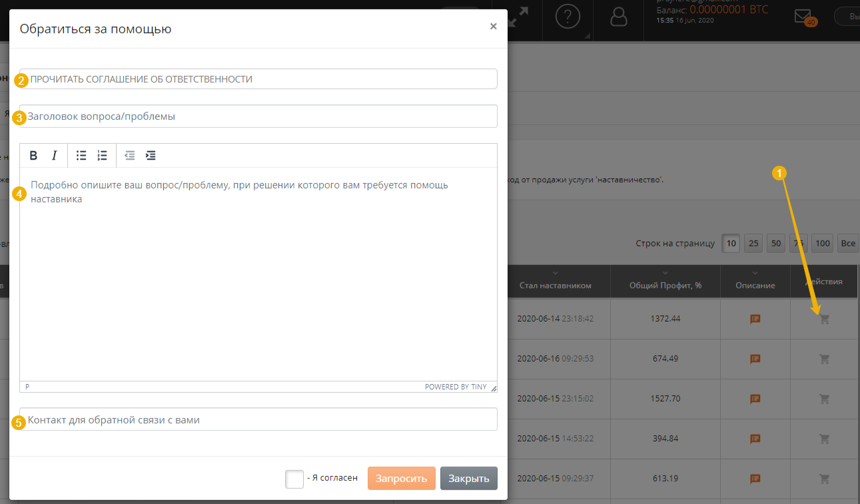Click cart icon for 1372.44 profit row
Image resolution: width=860 pixels, height=504 pixels.
pos(824,319)
